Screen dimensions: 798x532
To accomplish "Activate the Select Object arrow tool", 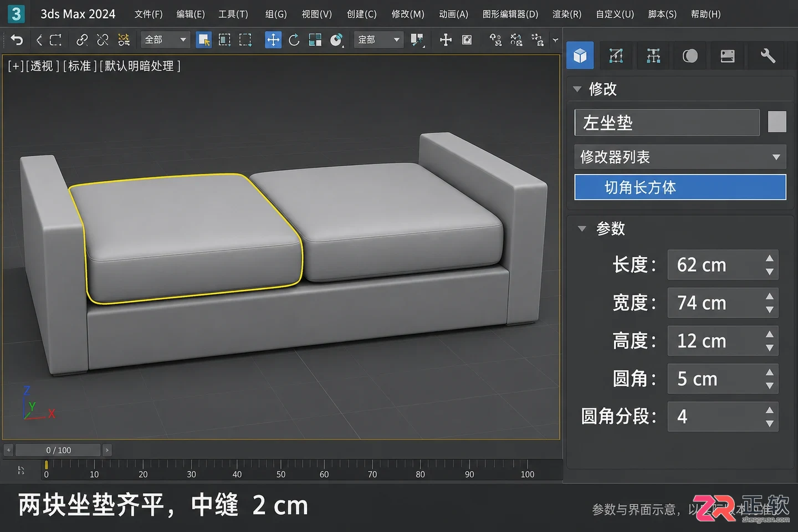I will point(203,40).
